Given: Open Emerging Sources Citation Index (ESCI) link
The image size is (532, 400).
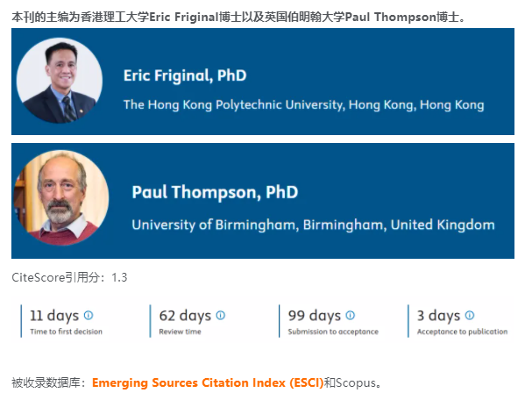Looking at the screenshot, I should point(208,383).
